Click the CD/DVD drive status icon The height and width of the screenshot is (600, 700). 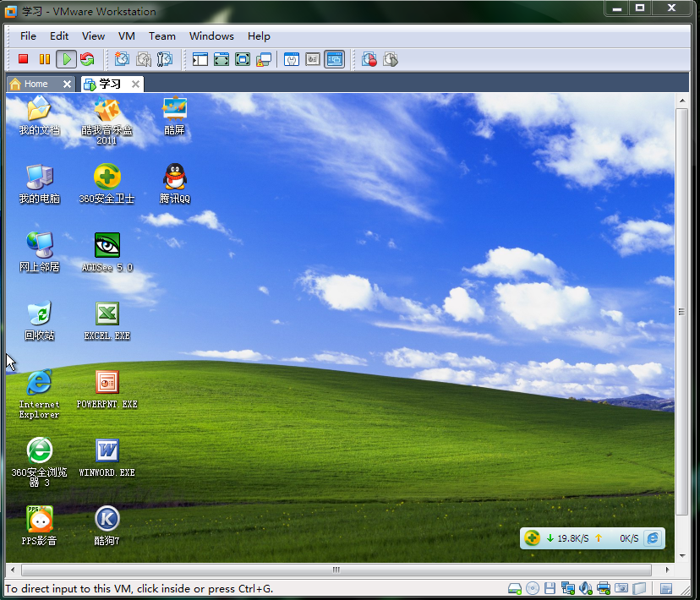pyautogui.click(x=532, y=589)
